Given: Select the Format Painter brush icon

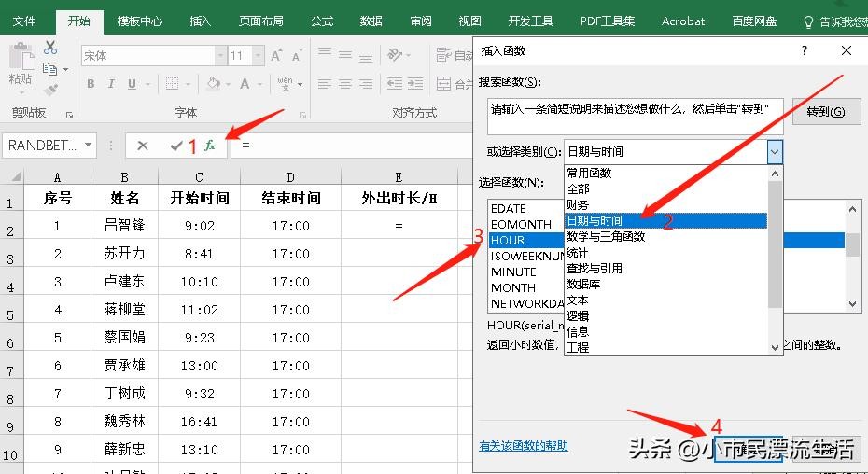Looking at the screenshot, I should (x=50, y=89).
